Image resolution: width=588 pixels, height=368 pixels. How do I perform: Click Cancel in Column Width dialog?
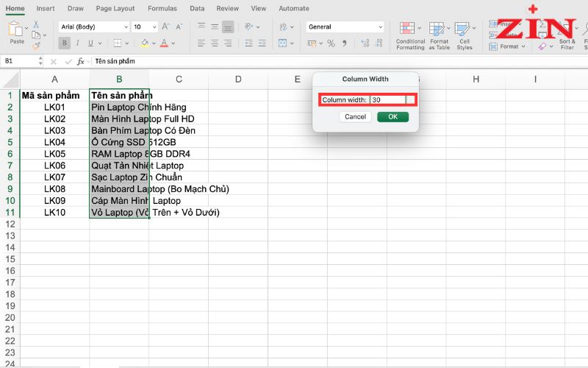point(355,117)
